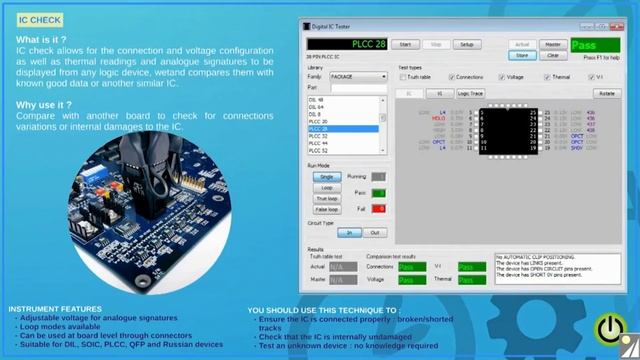Click the large green Pass status display
The width and height of the screenshot is (640, 360).
coord(595,45)
